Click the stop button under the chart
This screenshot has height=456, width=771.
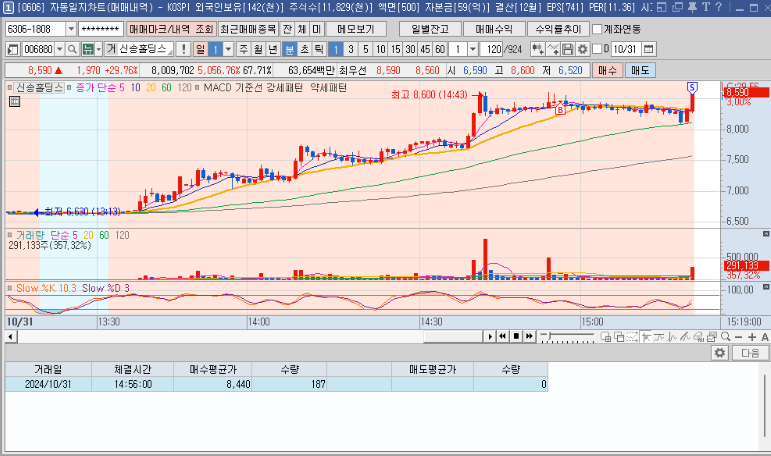coord(516,336)
